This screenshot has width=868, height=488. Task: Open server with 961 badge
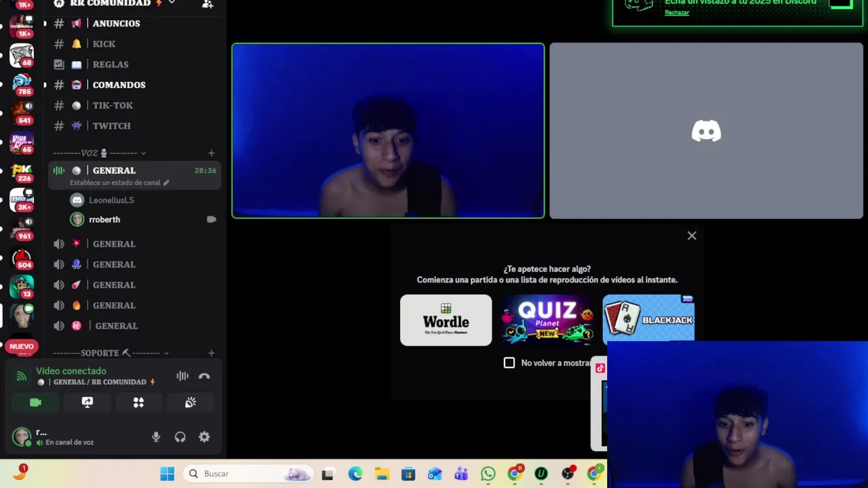click(22, 229)
